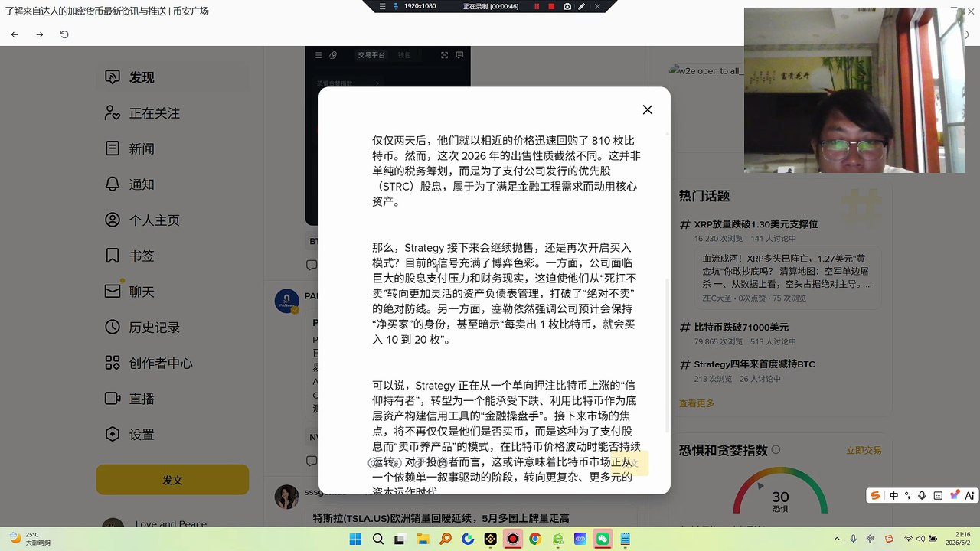This screenshot has width=980, height=551.
Task: Open WeChat from the taskbar
Action: point(603,539)
